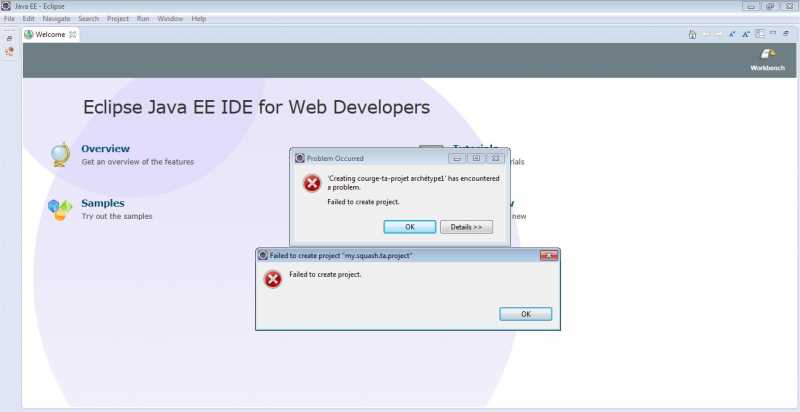800x412 pixels.
Task: Click the Samples shapes icon
Action: (x=61, y=208)
